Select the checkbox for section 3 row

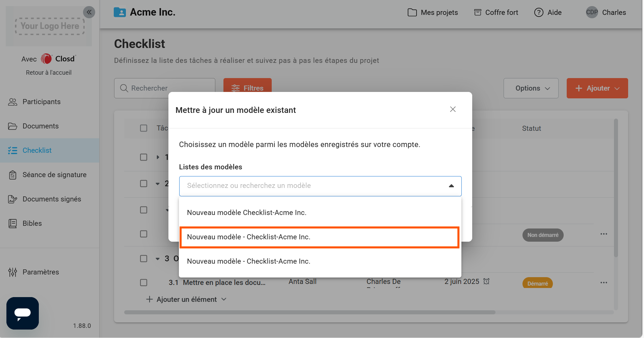tap(143, 259)
